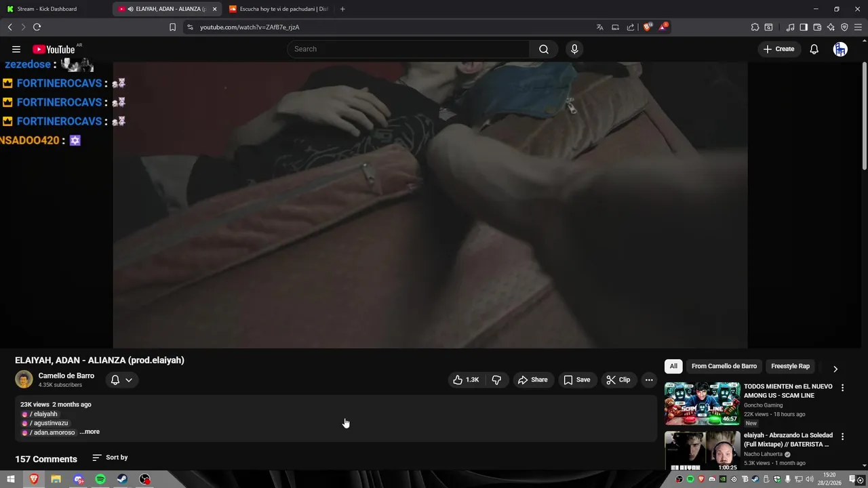Image resolution: width=868 pixels, height=488 pixels.
Task: Select the All filter chip
Action: (x=673, y=366)
